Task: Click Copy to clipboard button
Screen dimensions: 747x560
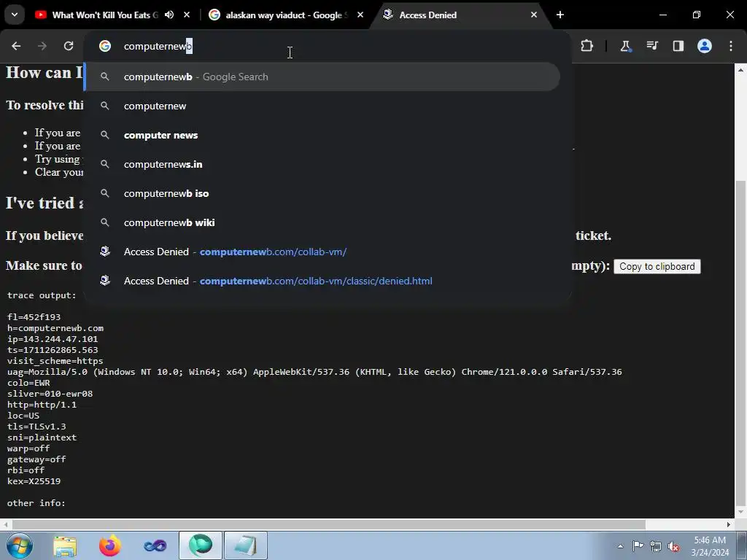Action: coord(657,266)
